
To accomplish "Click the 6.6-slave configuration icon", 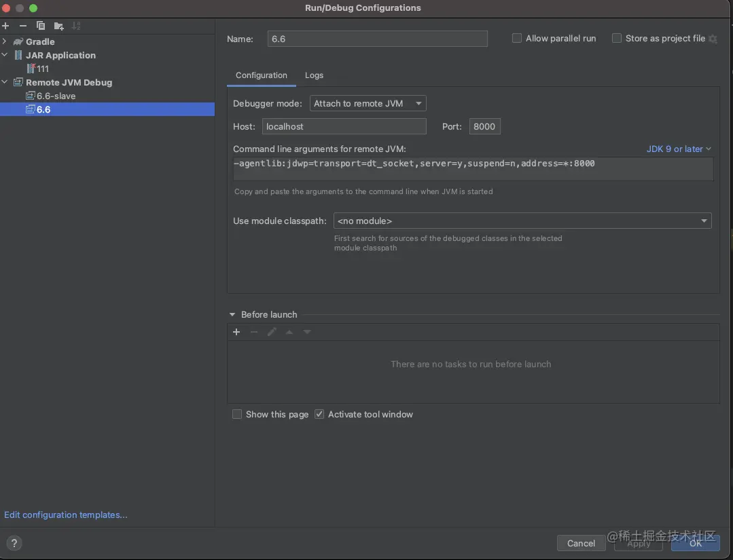I will pyautogui.click(x=31, y=96).
